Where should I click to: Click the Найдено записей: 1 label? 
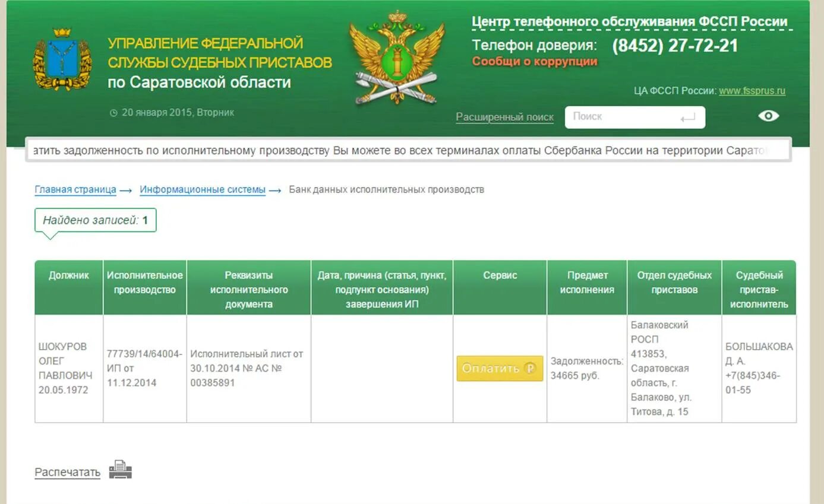coord(96,220)
